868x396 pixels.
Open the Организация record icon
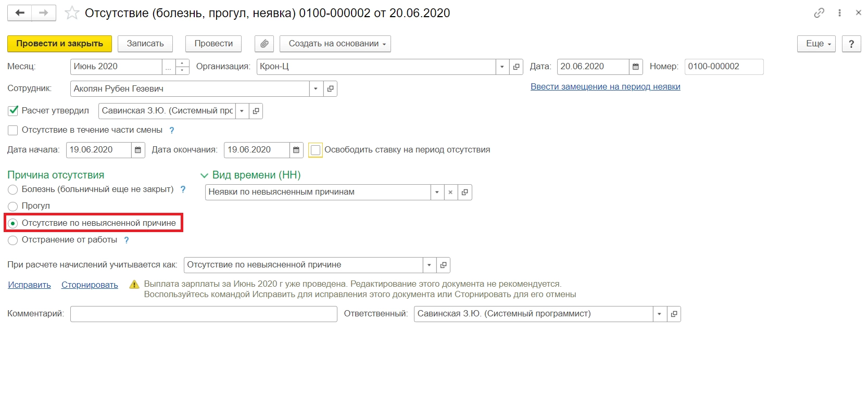click(516, 67)
